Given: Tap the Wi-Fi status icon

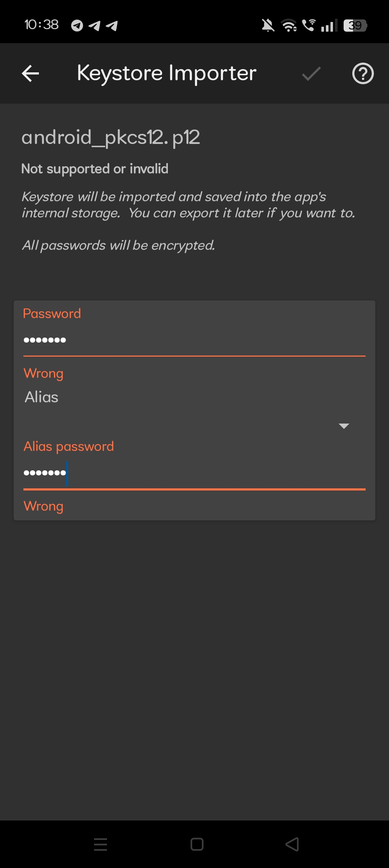Looking at the screenshot, I should pyautogui.click(x=289, y=26).
